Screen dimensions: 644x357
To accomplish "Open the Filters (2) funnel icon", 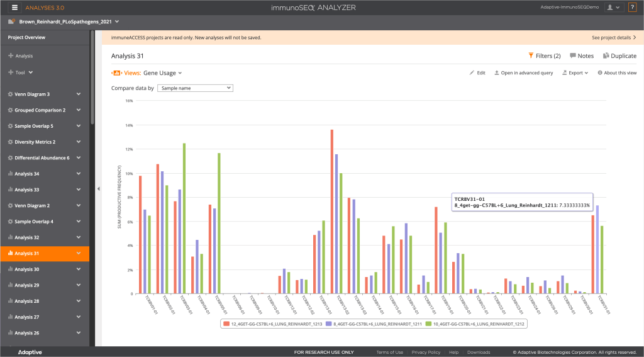I will (531, 55).
